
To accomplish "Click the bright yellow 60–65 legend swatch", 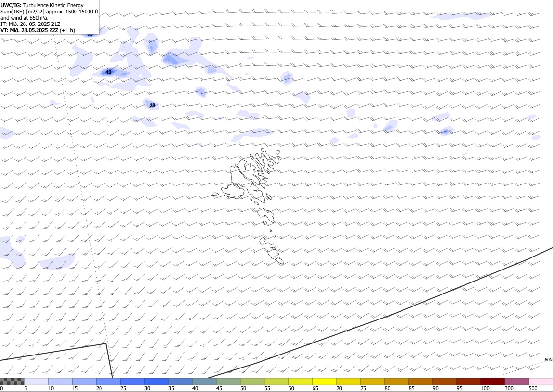I will click(300, 381).
